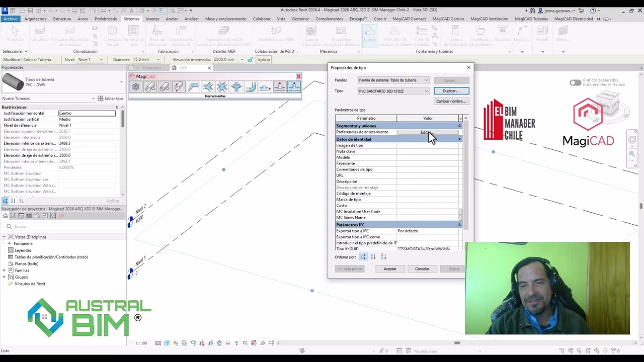644x362 pixels.
Task: Click Aceptar in type properties
Action: tap(390, 269)
